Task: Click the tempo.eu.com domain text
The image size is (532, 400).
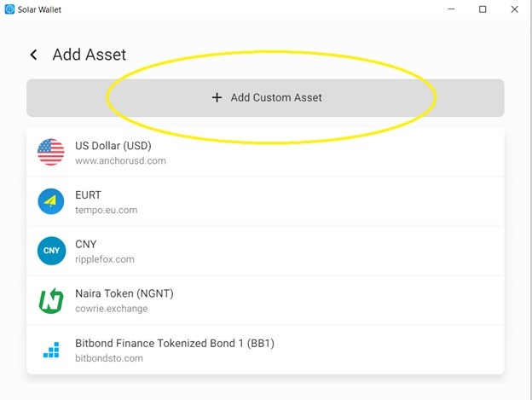Action: pos(107,211)
